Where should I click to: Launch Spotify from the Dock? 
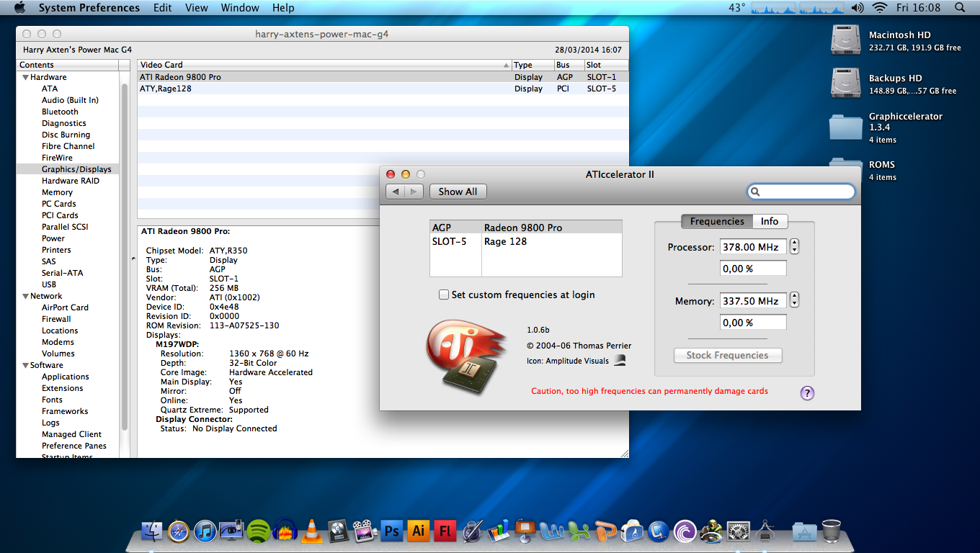click(x=259, y=531)
